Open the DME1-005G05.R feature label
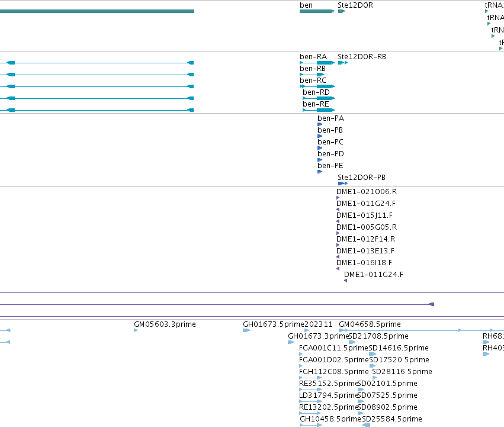 tap(367, 227)
